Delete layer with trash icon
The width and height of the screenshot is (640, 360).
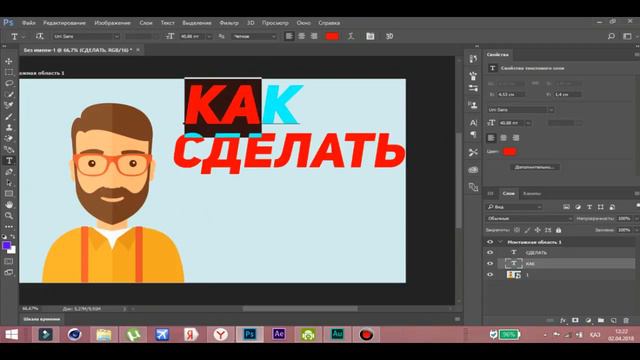coord(626,320)
